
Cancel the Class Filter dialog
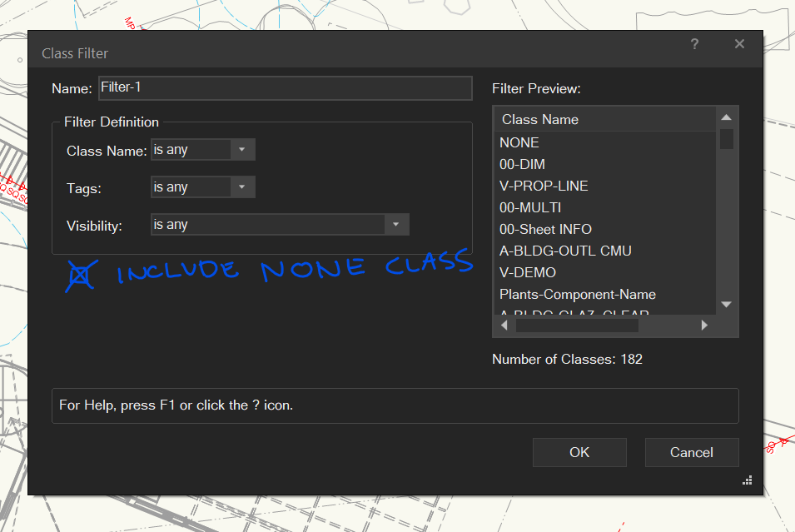pos(692,452)
